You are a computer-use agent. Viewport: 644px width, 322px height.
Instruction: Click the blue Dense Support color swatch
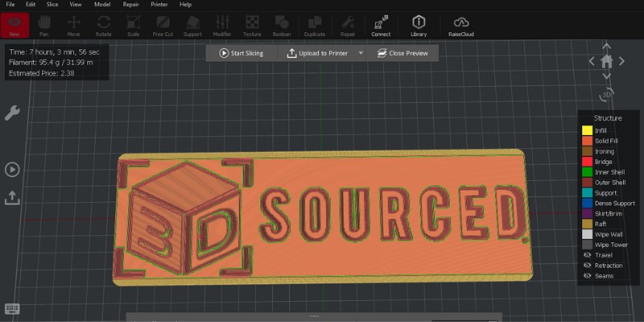tap(588, 204)
